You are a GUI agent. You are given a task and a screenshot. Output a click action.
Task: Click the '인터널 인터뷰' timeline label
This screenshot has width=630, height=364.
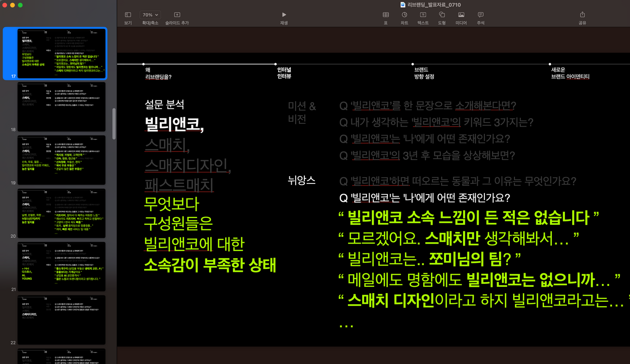[x=284, y=73]
